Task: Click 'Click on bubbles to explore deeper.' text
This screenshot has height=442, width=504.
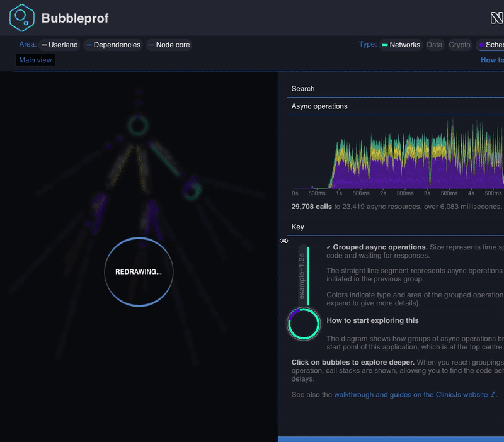Action: (353, 362)
